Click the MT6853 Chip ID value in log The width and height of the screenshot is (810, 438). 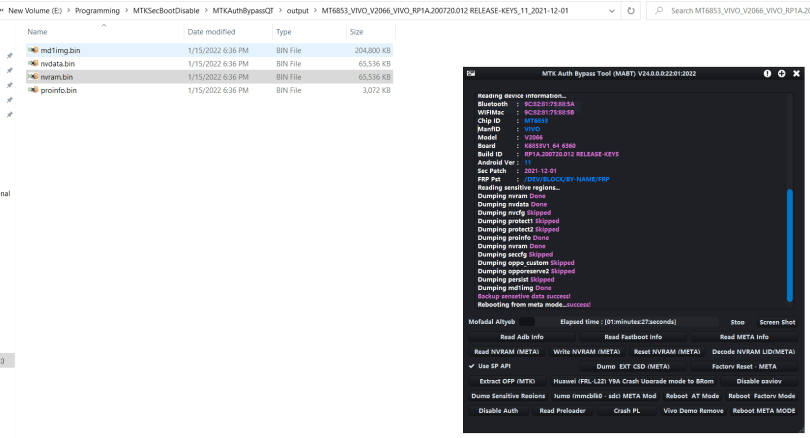pyautogui.click(x=536, y=121)
